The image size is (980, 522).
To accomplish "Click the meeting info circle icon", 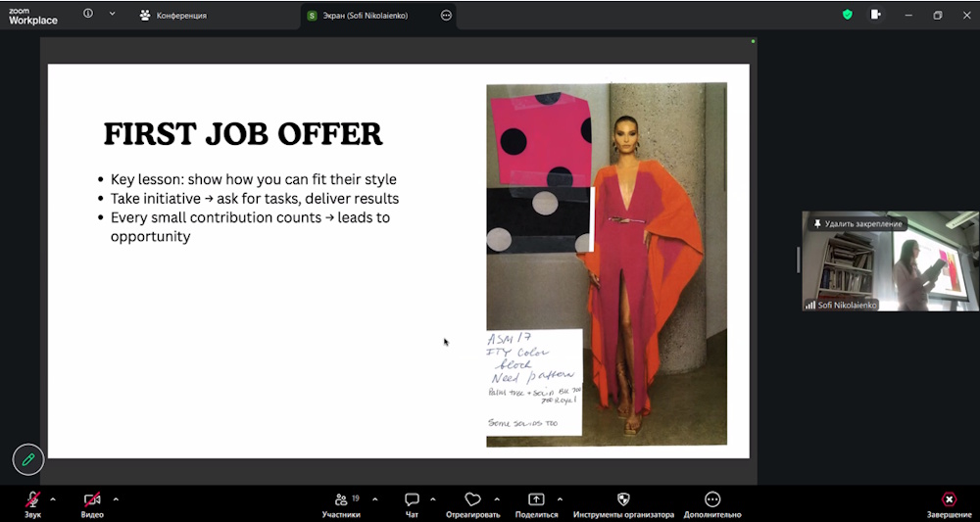I will pos(88,15).
